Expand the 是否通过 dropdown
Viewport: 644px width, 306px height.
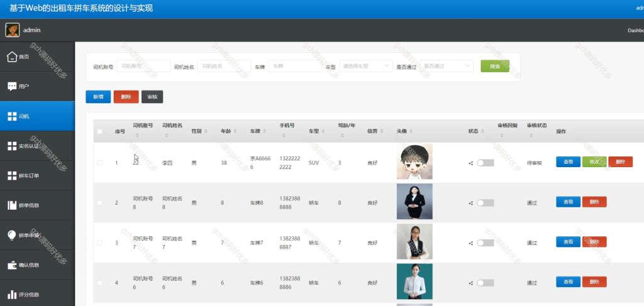click(447, 66)
